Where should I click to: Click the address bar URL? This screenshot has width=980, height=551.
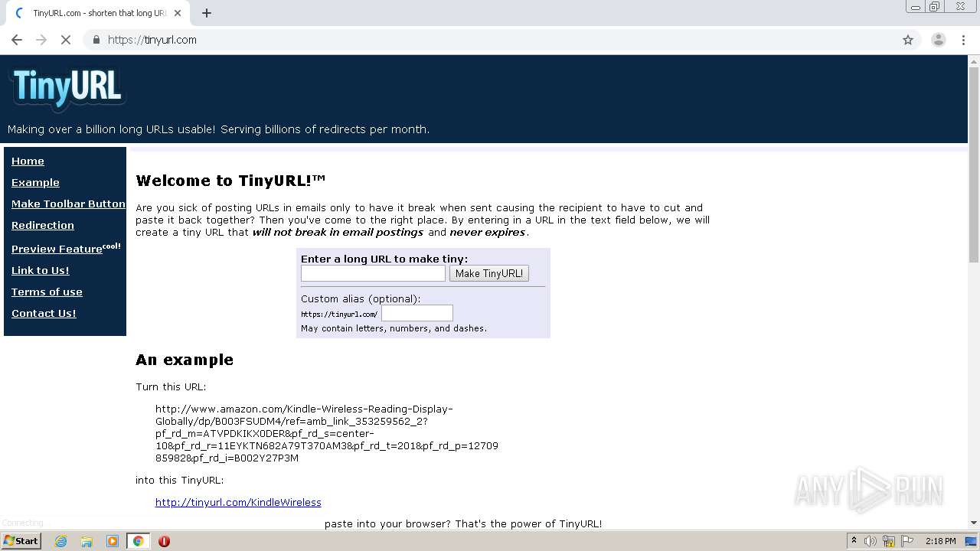[x=152, y=40]
